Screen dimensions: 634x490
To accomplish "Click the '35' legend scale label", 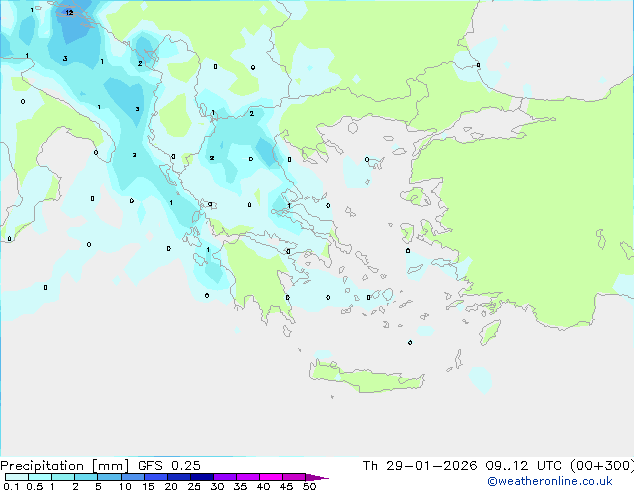I will click(240, 486).
